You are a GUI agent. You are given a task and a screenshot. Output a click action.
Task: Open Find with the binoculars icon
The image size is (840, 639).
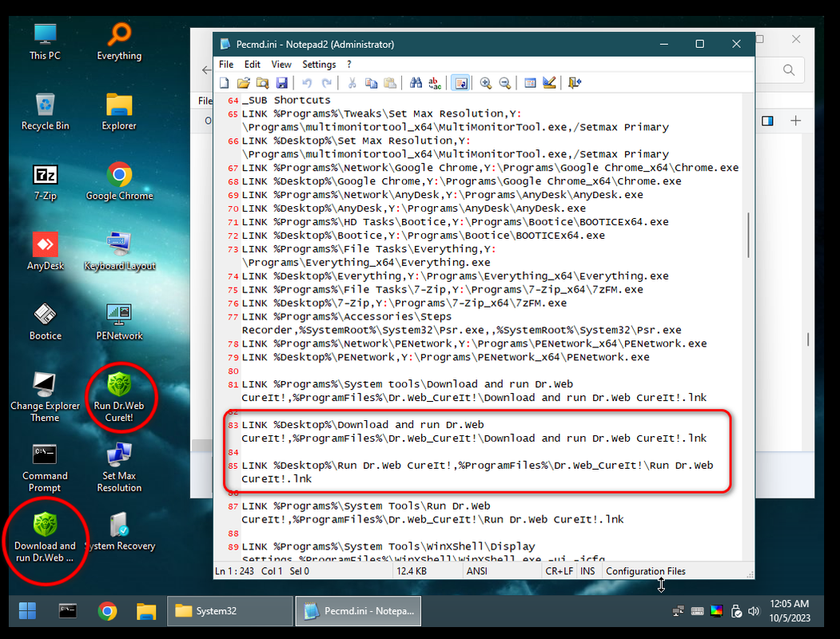tap(416, 83)
